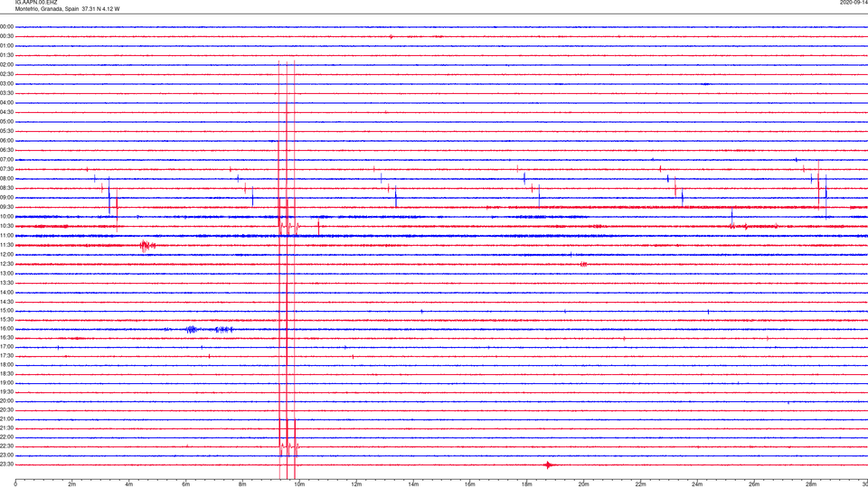Select the 13:00 time label

pyautogui.click(x=6, y=273)
